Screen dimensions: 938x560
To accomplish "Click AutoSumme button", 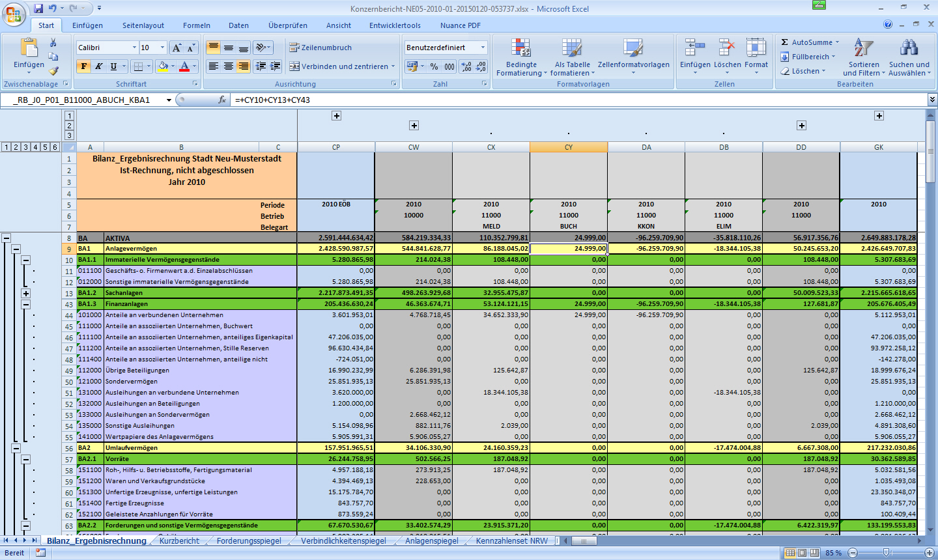I will [x=810, y=42].
